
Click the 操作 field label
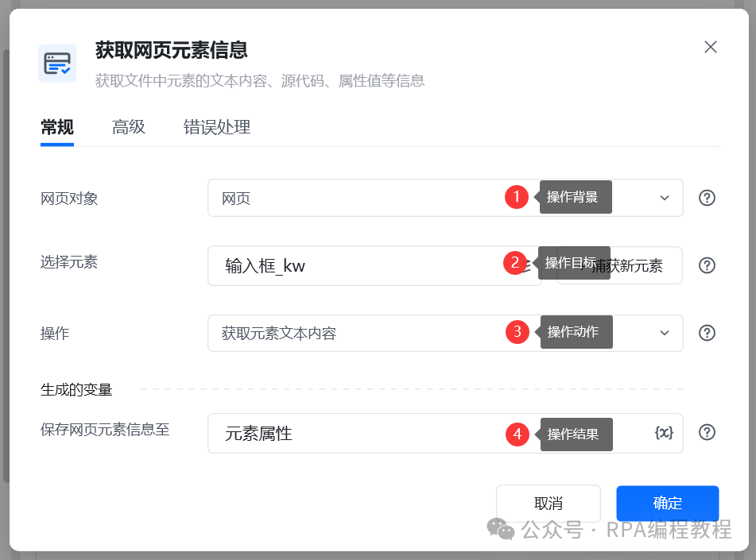[55, 333]
